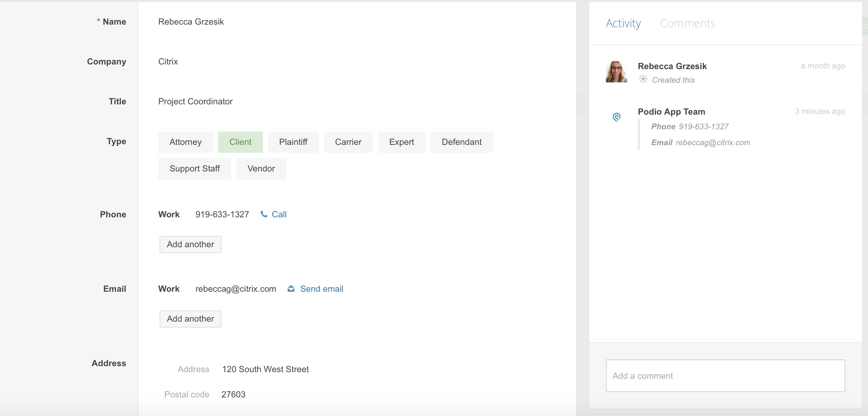868x416 pixels.
Task: Select the Expert type option
Action: coord(401,142)
